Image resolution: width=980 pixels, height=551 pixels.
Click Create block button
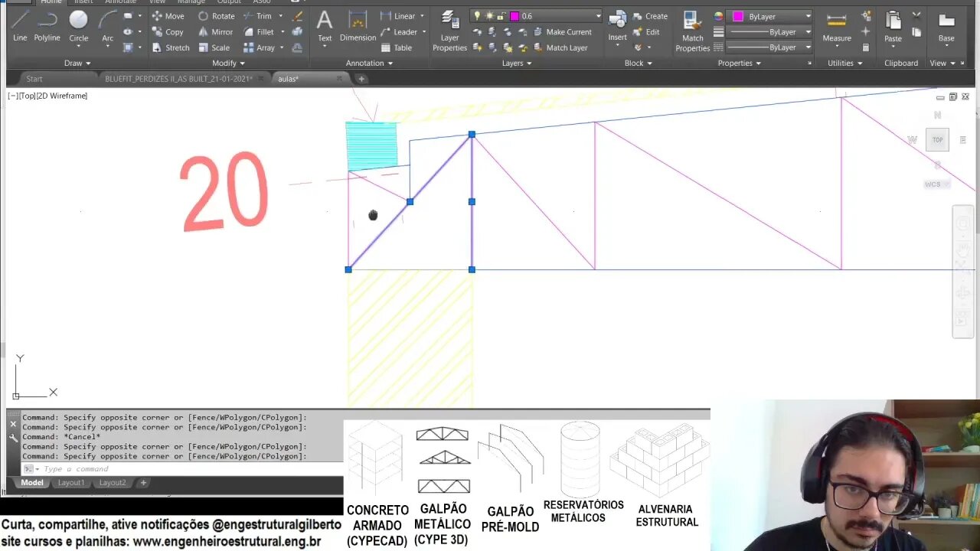pos(650,16)
